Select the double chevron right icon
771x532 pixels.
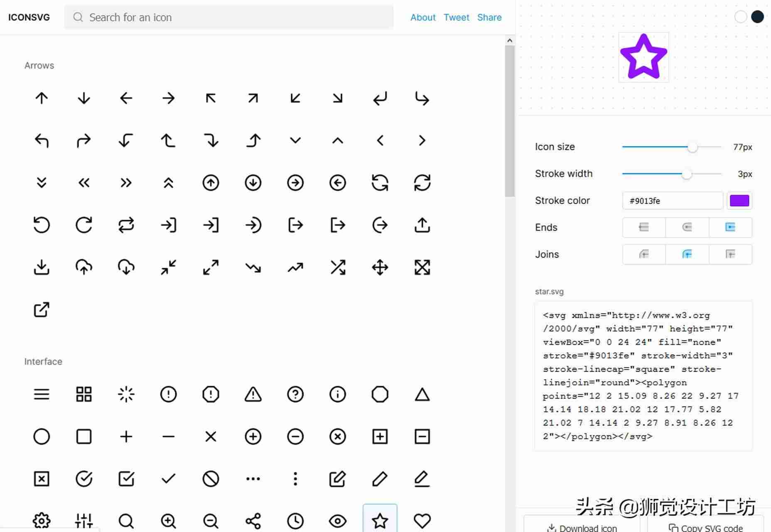point(126,183)
